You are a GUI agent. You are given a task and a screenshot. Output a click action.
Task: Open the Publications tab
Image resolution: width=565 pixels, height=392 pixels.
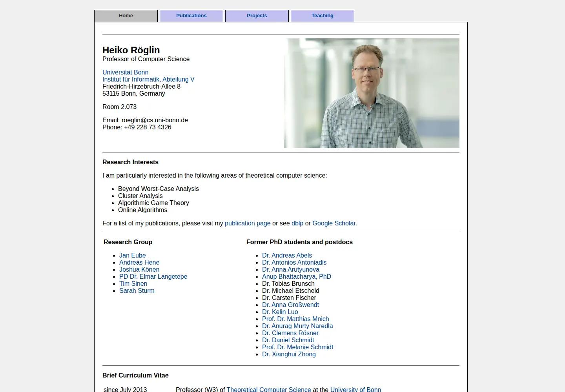coord(191,16)
